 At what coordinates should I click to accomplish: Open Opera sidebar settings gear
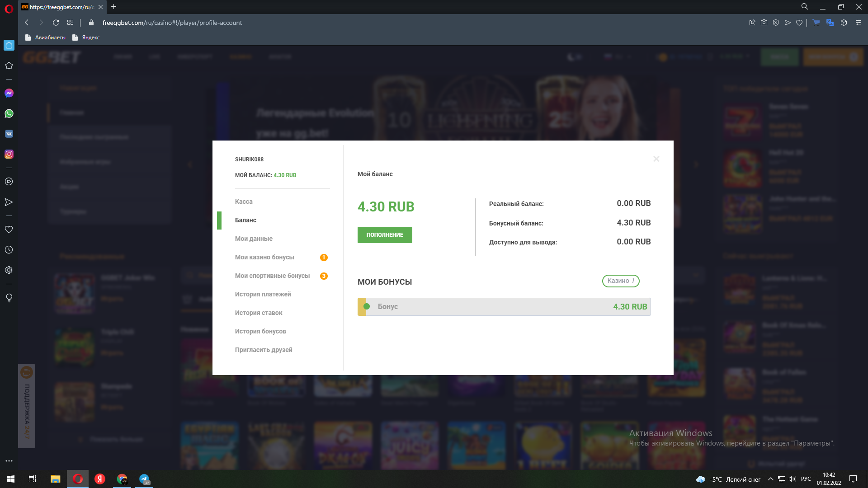point(9,270)
